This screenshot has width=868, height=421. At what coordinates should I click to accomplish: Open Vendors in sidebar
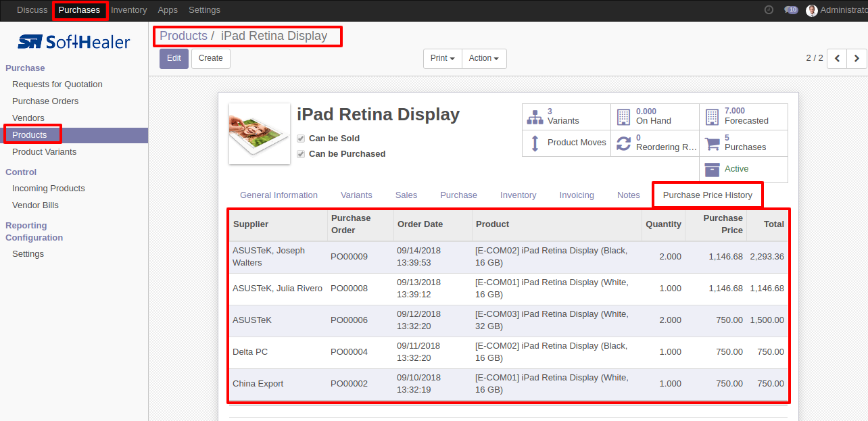(28, 118)
